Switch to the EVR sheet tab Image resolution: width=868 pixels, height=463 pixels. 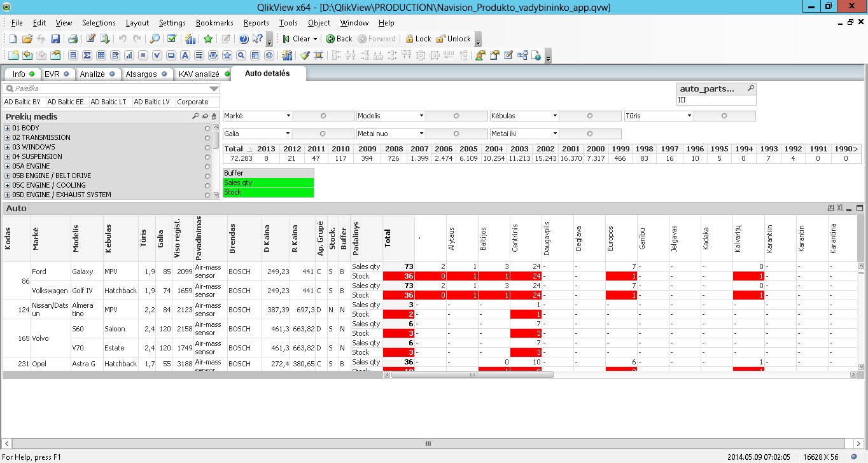[57, 74]
